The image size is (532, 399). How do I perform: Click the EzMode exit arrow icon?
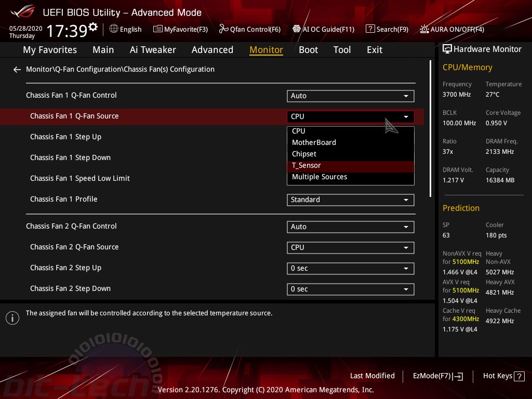coord(458,376)
